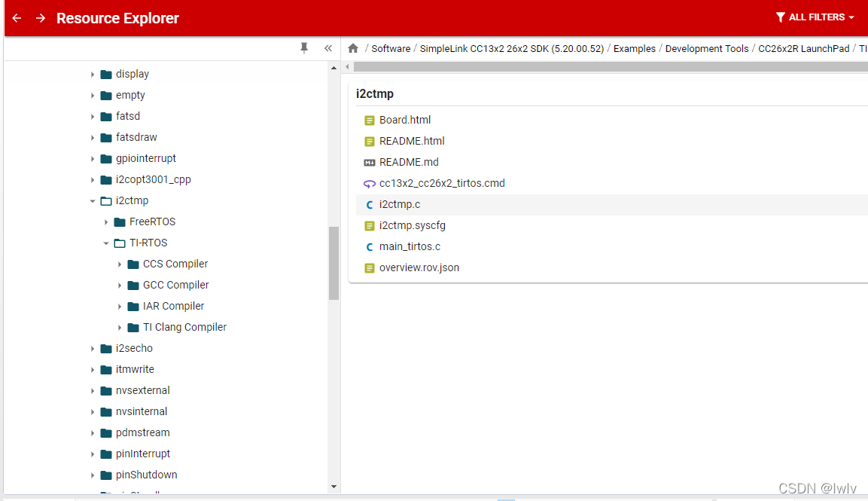Image resolution: width=868 pixels, height=501 pixels.
Task: Click the main_tirtos.c C-file icon
Action: tap(369, 247)
